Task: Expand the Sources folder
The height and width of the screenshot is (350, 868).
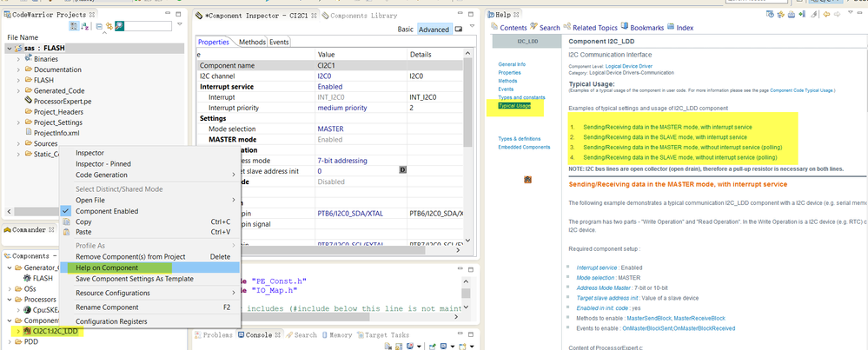Action: pyautogui.click(x=19, y=144)
